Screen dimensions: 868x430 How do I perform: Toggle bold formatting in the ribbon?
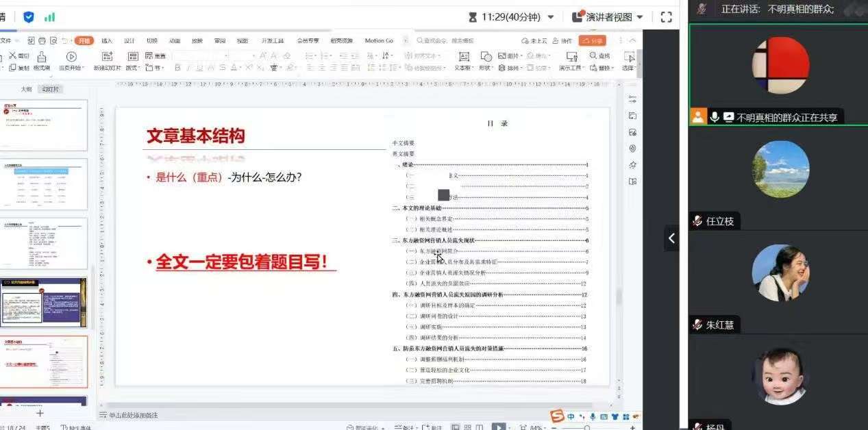point(177,67)
